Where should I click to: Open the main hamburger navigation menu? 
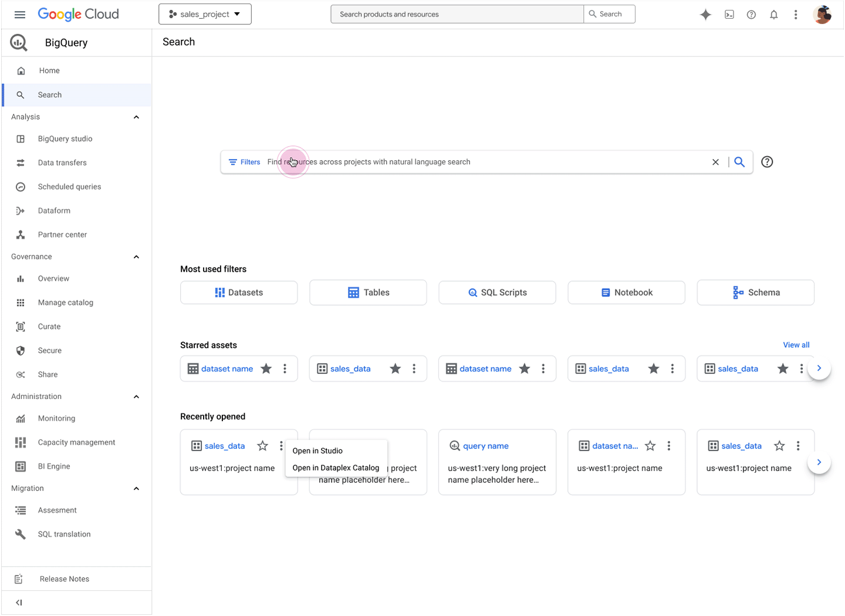point(20,15)
